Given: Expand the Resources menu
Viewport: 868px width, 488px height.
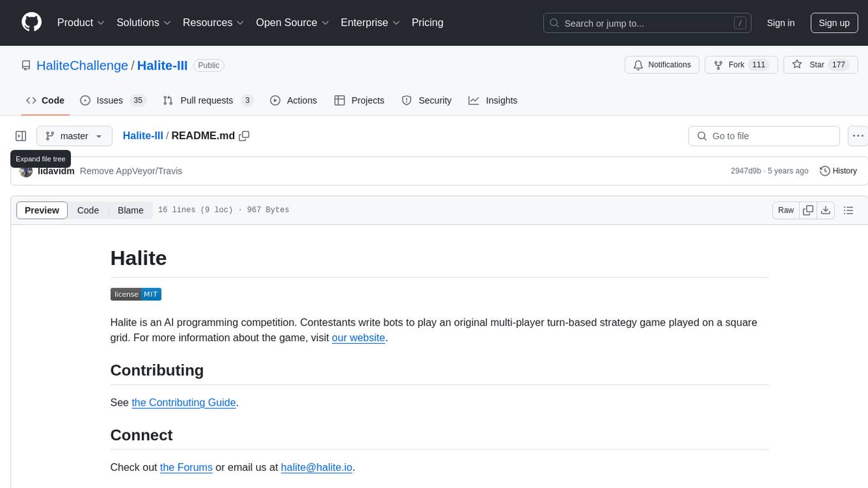Looking at the screenshot, I should (x=213, y=22).
